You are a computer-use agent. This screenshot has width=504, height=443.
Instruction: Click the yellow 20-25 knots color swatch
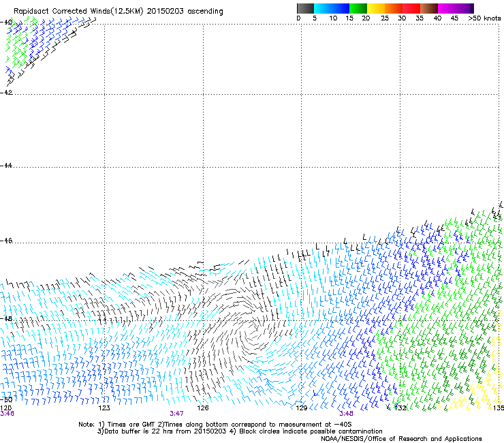tap(376, 8)
